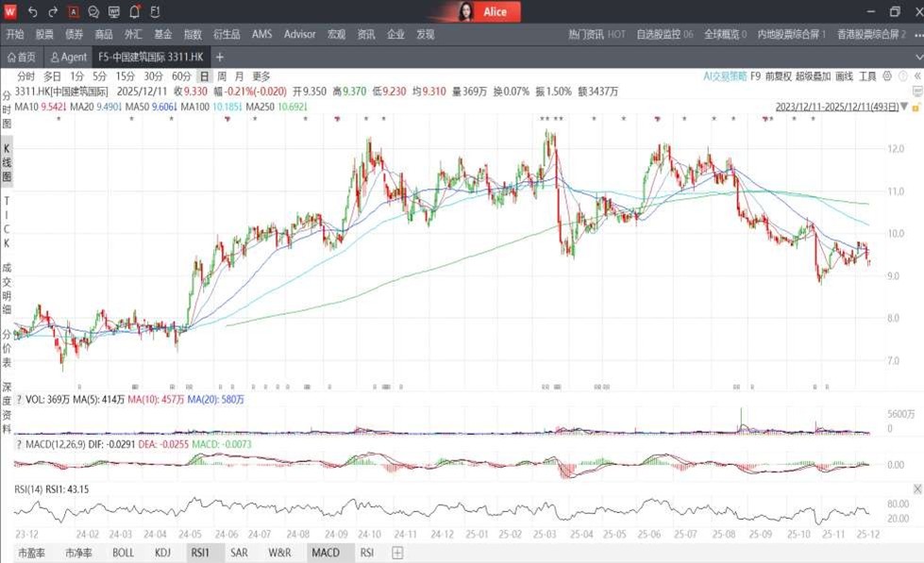
Task: Open chart settings gear icon
Action: pos(888,76)
